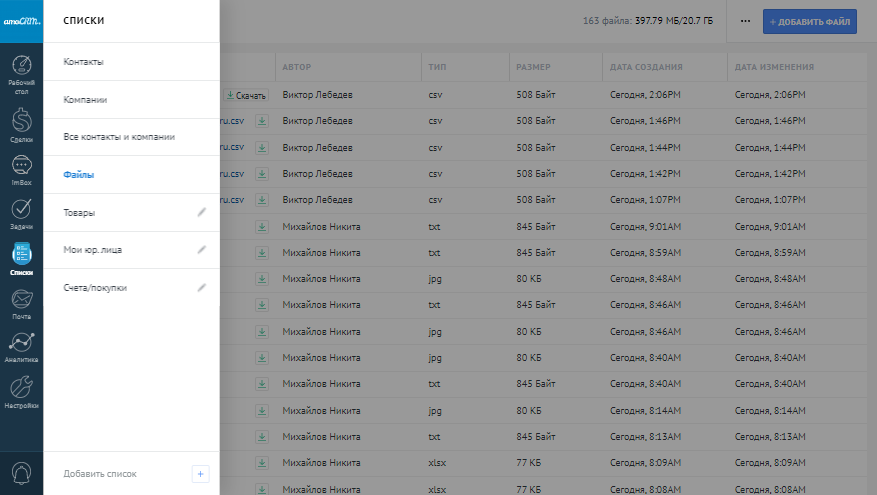The image size is (877, 495).
Task: Sort by Размер column header
Action: tap(533, 67)
